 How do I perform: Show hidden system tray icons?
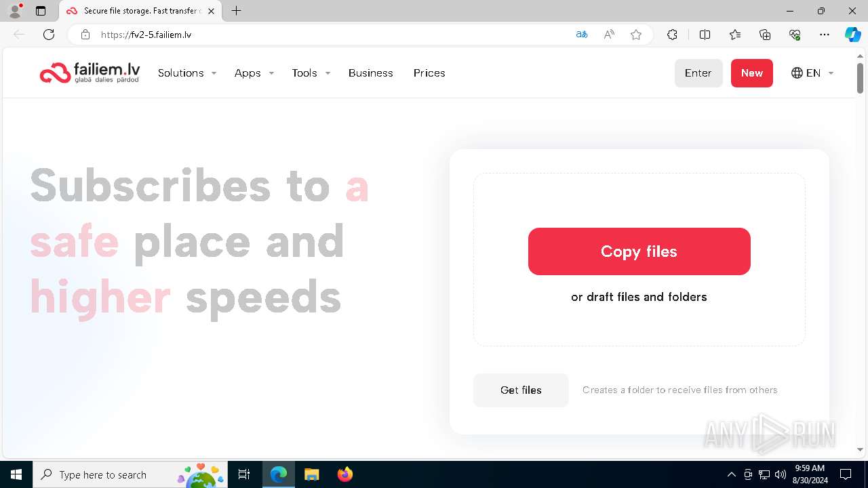click(731, 474)
